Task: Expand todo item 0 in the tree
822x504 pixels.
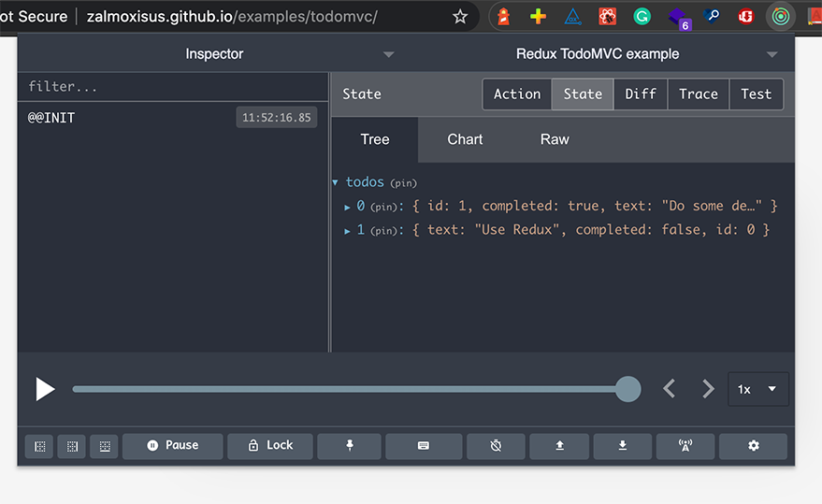Action: pyautogui.click(x=347, y=208)
